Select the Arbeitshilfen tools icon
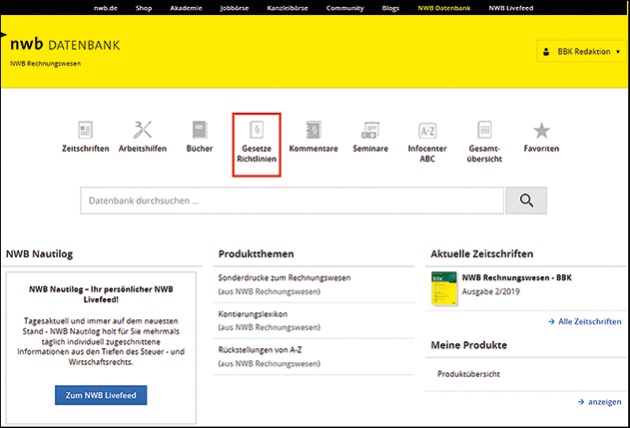The height and width of the screenshot is (428, 630). point(142,131)
